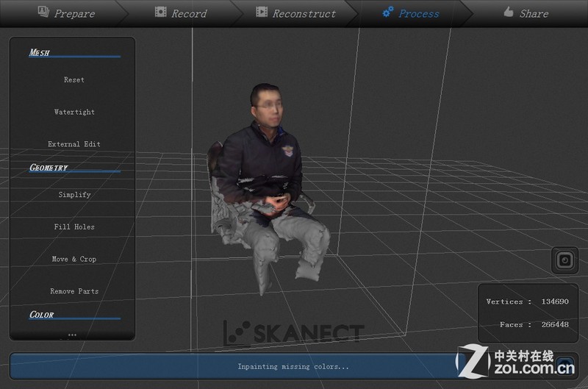The width and height of the screenshot is (588, 389).
Task: Open External Edit
Action: point(74,144)
